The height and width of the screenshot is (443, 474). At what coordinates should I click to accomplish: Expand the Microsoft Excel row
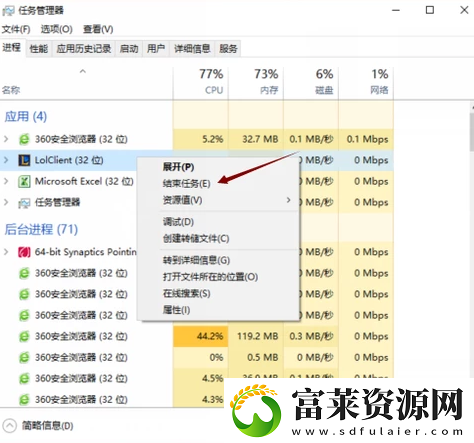pyautogui.click(x=6, y=181)
